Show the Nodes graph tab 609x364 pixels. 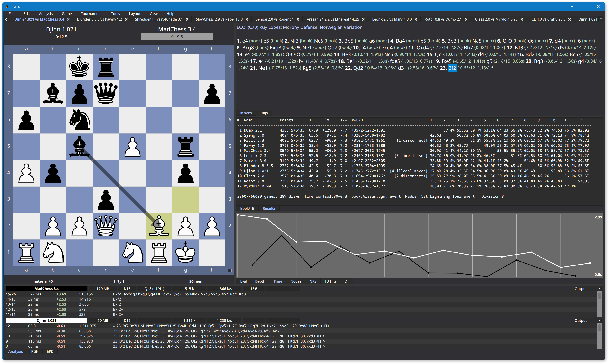pyautogui.click(x=296, y=281)
